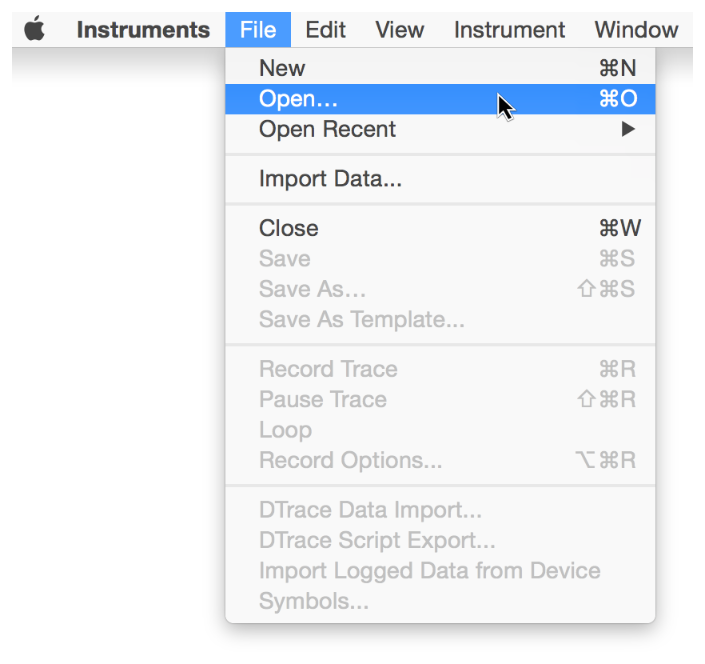Open the Instrument menu

(x=509, y=30)
